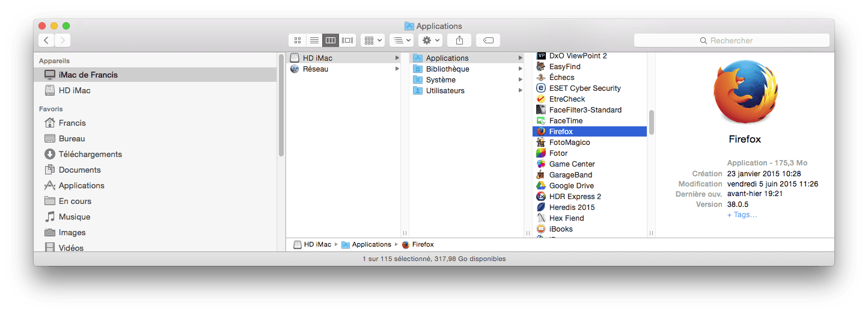Click Firefox in the path bar
Viewport: 868px width, 314px height.
tap(418, 244)
